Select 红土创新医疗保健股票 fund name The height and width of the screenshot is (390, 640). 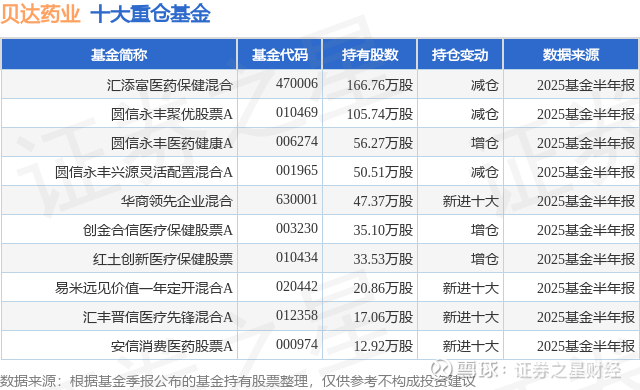click(x=163, y=259)
